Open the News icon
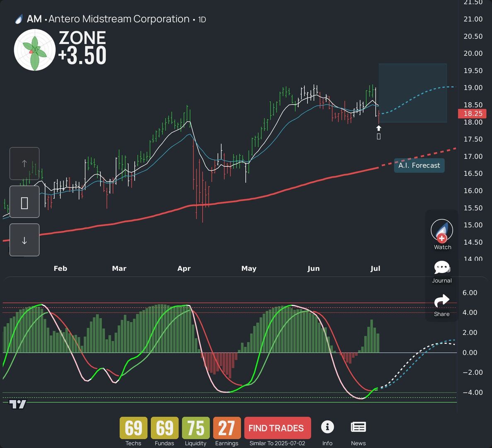 click(x=358, y=427)
